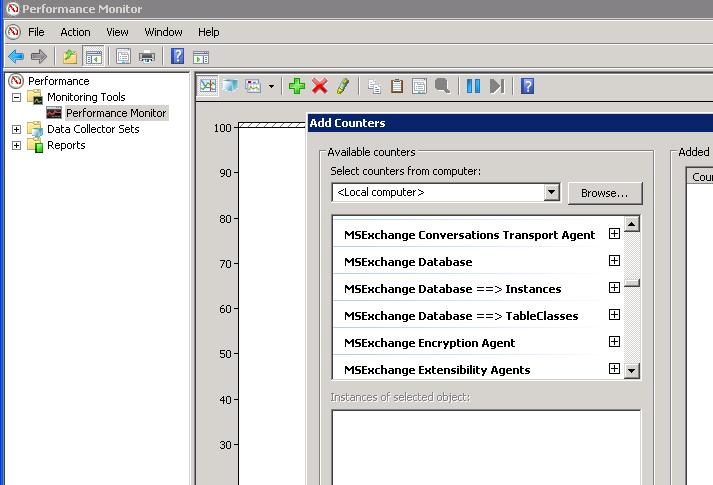Expand MSExchange Encryption Agent counters

tap(614, 341)
